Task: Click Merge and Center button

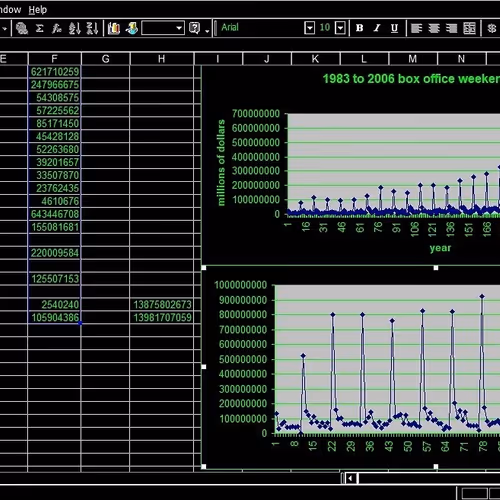Action: pyautogui.click(x=469, y=28)
